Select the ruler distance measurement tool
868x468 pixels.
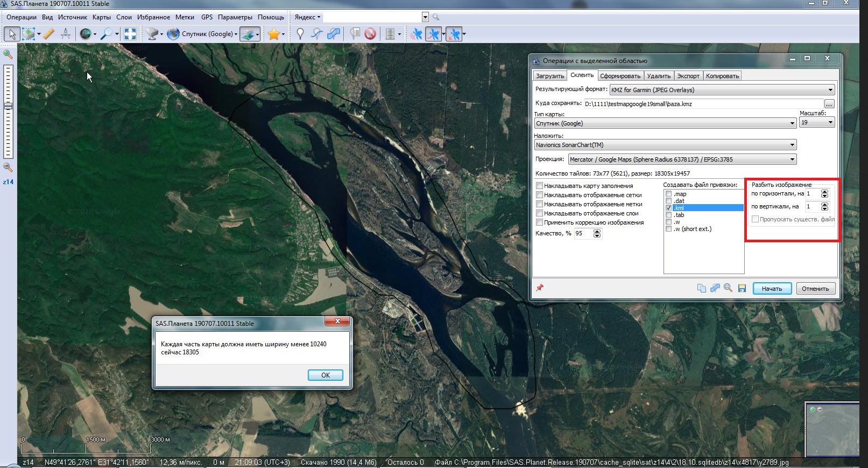(x=49, y=34)
